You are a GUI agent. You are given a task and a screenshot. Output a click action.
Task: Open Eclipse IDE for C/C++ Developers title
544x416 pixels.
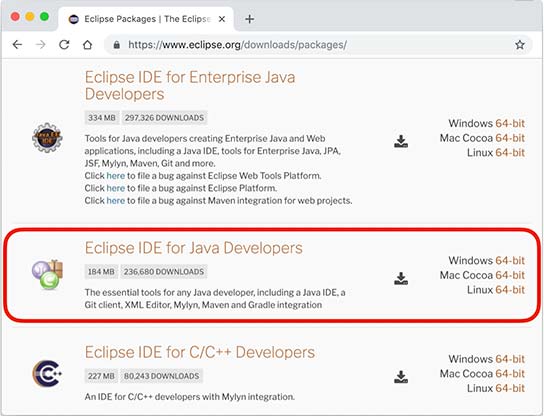pos(200,352)
